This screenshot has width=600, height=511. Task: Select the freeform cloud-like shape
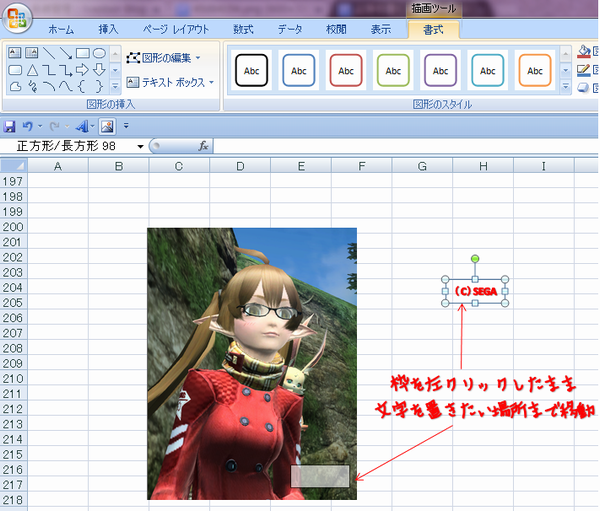pyautogui.click(x=15, y=87)
